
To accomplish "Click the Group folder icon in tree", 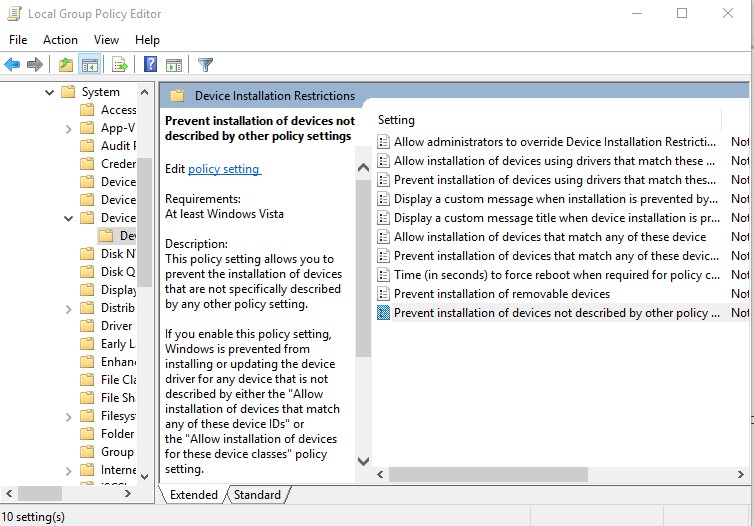I will pyautogui.click(x=87, y=452).
